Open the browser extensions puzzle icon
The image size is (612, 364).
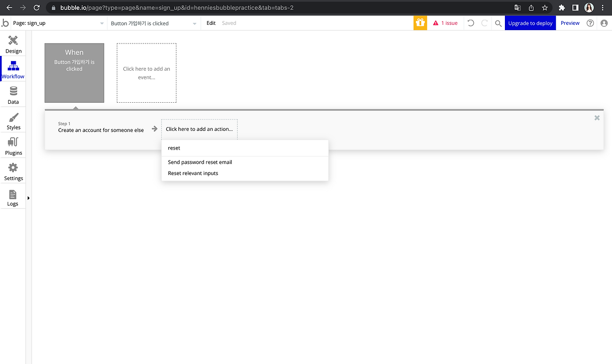(x=562, y=8)
